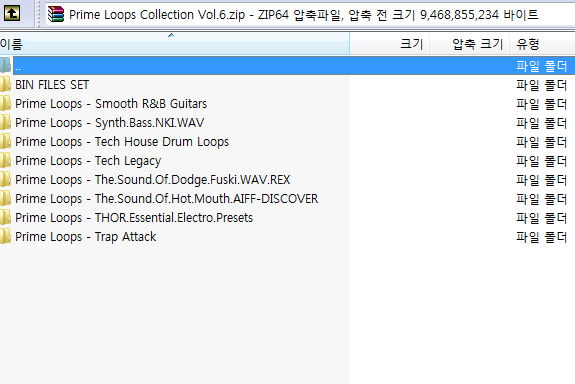
Task: Select the Trap Attack folder icon
Action: coord(5,237)
